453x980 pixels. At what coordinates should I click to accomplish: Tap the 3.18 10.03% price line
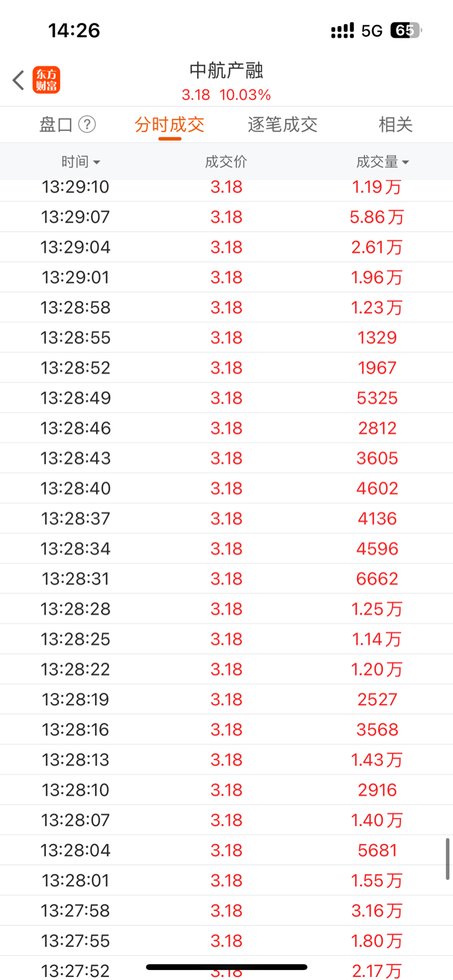pos(226,95)
